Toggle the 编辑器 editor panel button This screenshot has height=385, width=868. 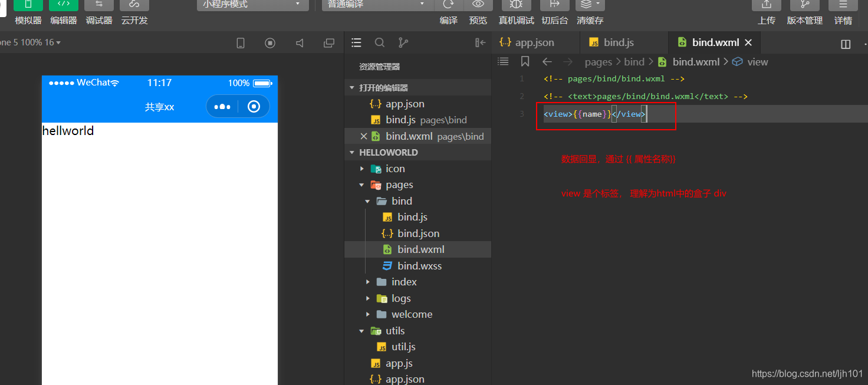pos(63,5)
